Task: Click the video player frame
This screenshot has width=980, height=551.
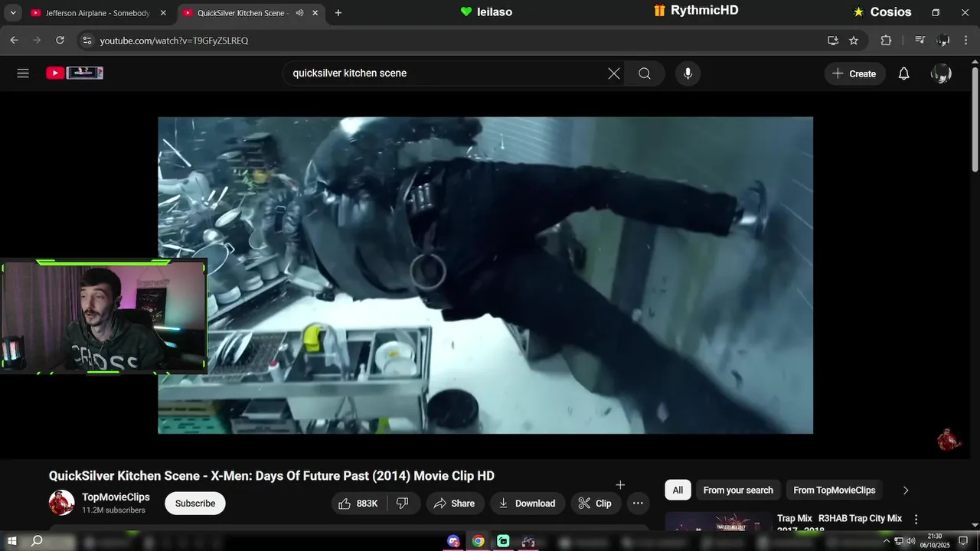Action: [485, 275]
